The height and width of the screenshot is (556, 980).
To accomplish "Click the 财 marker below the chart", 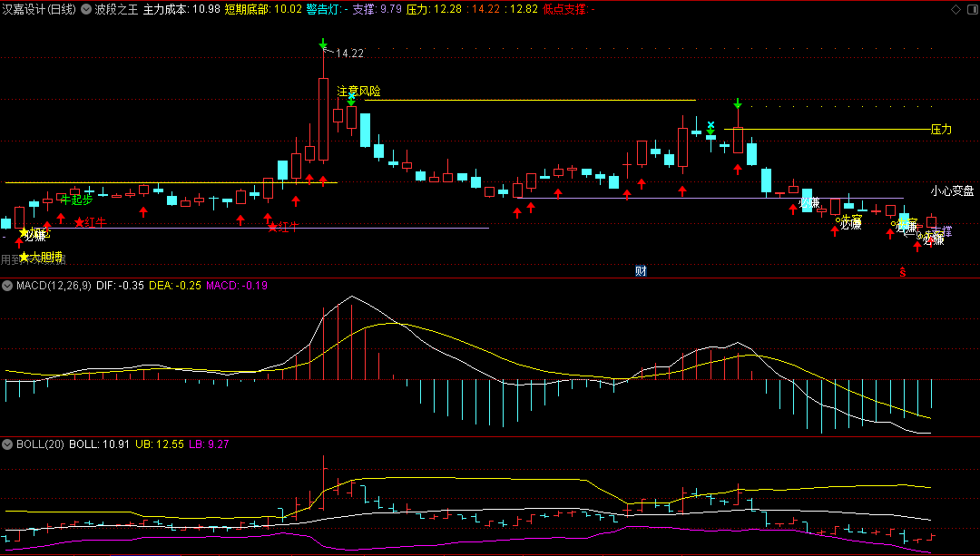I will pyautogui.click(x=641, y=271).
